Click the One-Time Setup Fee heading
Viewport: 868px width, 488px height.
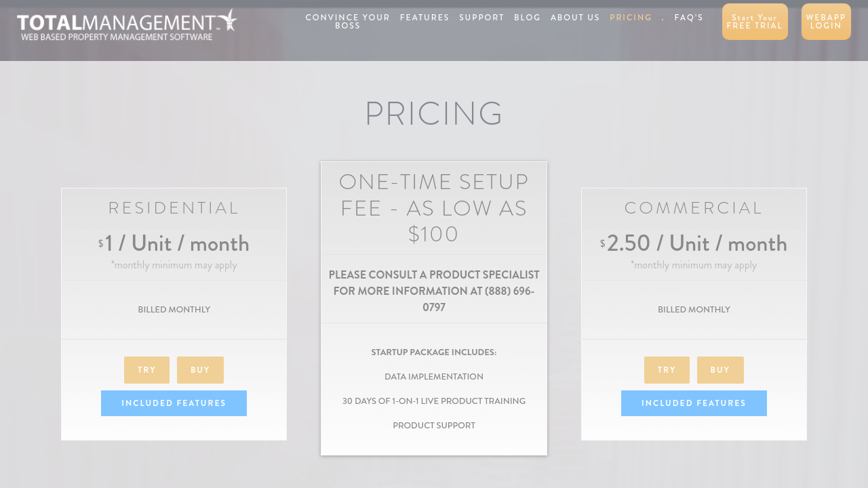coord(434,208)
